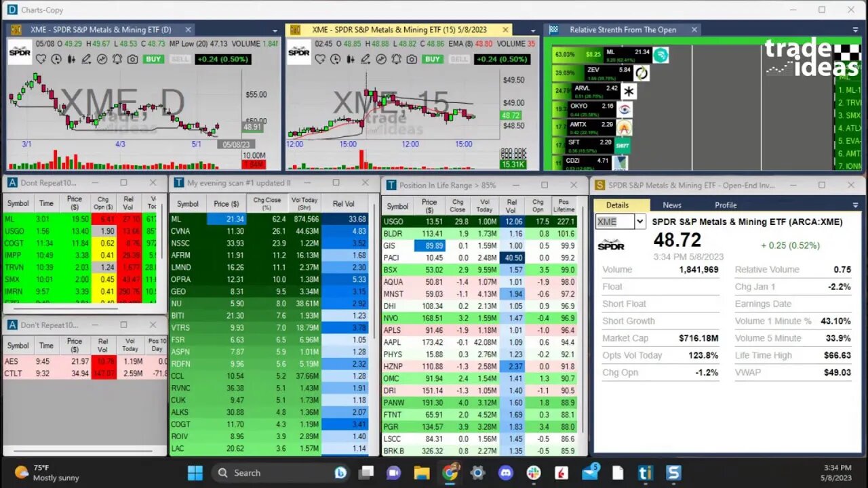Select candlestick style icon in daily chart
Viewport: 868px width, 488px height.
[x=71, y=59]
